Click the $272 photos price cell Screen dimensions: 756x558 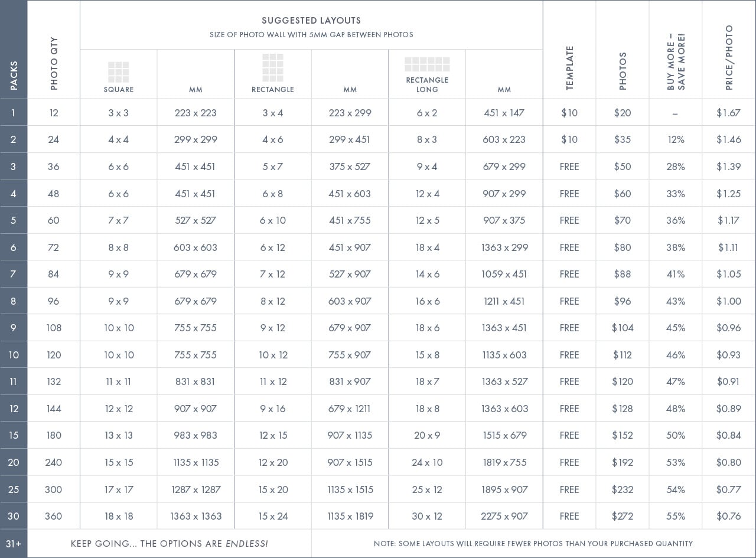pyautogui.click(x=623, y=516)
